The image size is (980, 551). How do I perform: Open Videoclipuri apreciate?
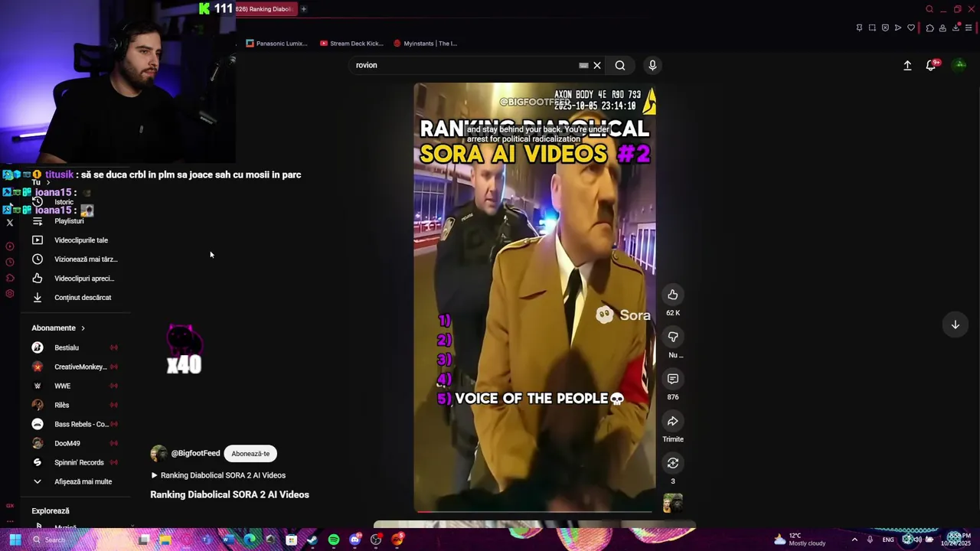75,279
